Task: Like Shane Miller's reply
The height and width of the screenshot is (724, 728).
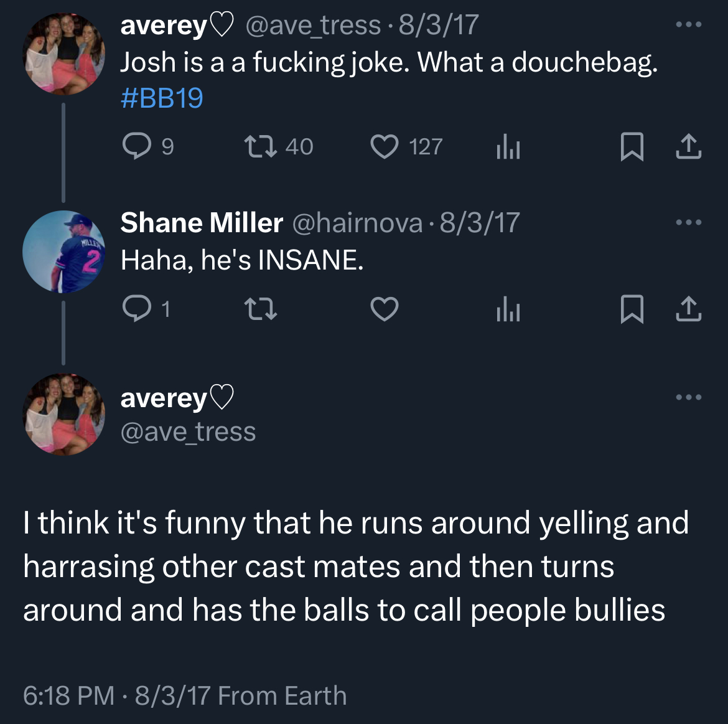Action: tap(385, 309)
